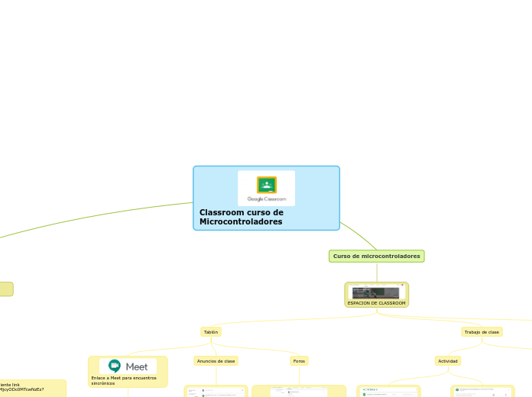The height and width of the screenshot is (397, 532).
Task: Click the 'ESPACION DE CLASSROOM' label
Action: (376, 303)
